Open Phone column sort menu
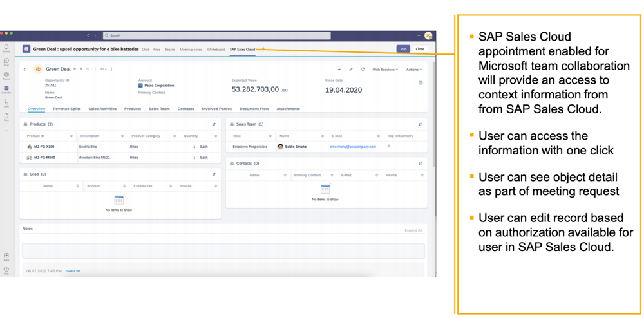 click(x=422, y=175)
